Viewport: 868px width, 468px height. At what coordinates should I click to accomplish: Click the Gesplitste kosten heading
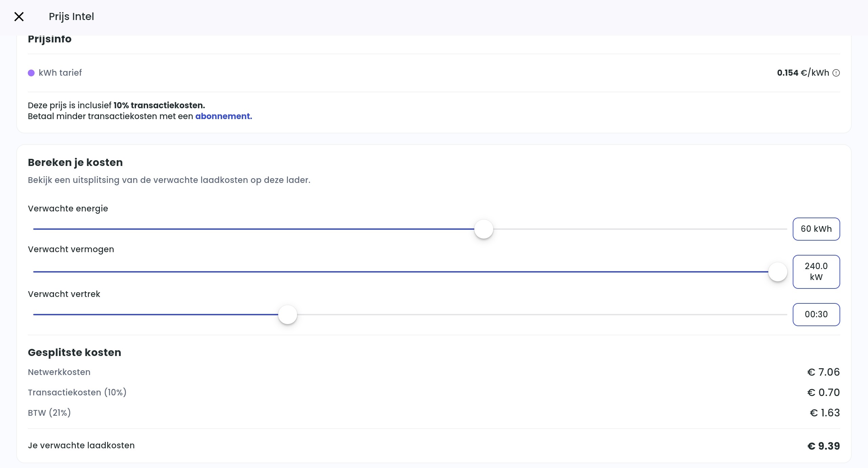tap(74, 352)
